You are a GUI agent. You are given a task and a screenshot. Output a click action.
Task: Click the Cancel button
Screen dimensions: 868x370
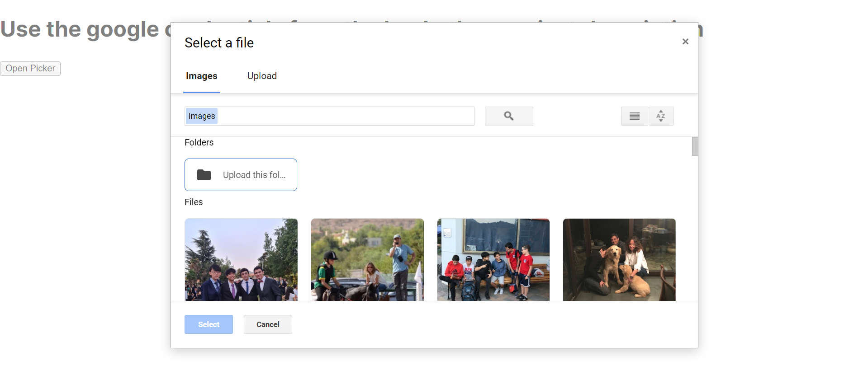pos(268,324)
